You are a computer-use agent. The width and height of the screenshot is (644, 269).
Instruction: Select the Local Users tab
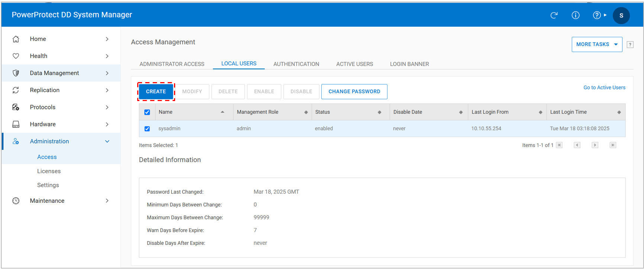pos(239,64)
